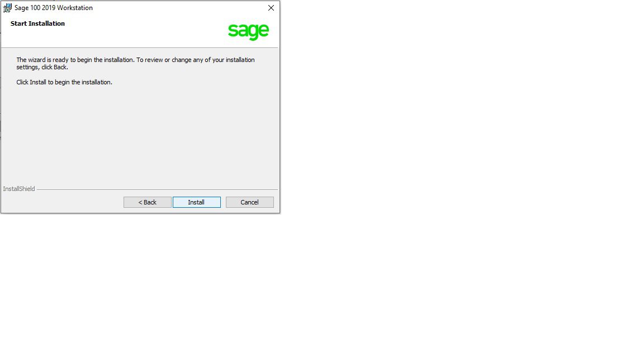The width and height of the screenshot is (644, 362).
Task: Click the horizontal divider below the header banner
Action: [x=140, y=47]
